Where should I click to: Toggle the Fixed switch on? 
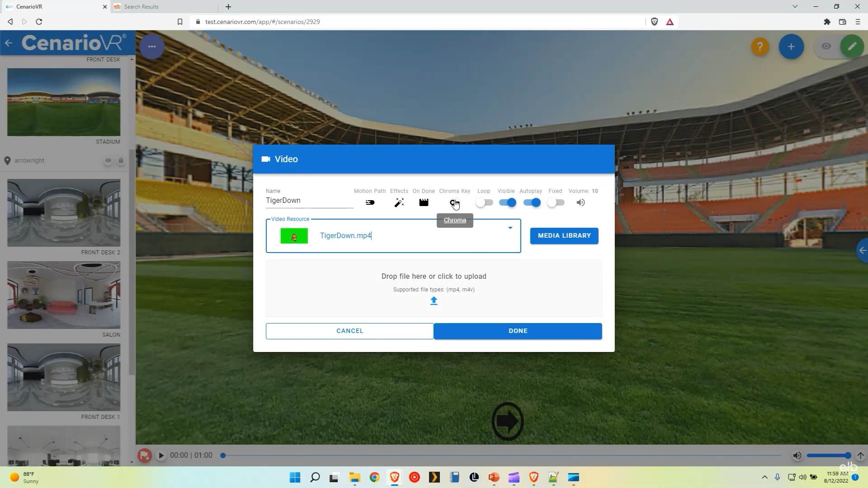pos(556,202)
